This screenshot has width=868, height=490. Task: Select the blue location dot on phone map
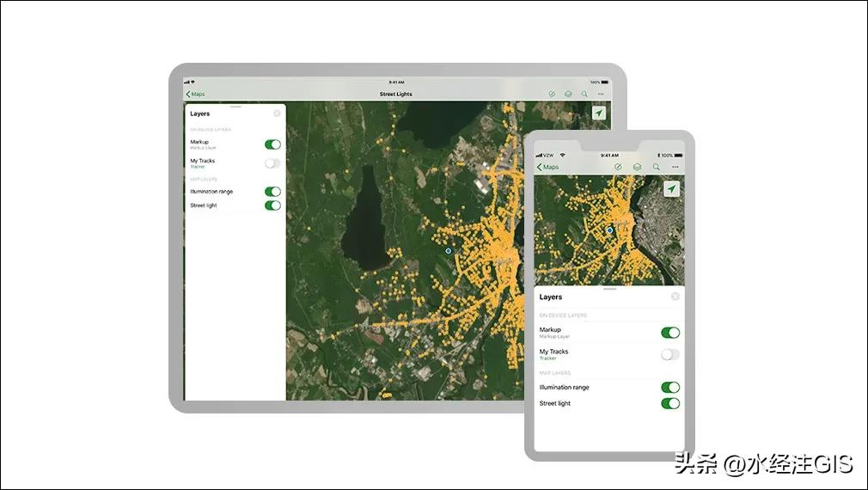pyautogui.click(x=609, y=230)
